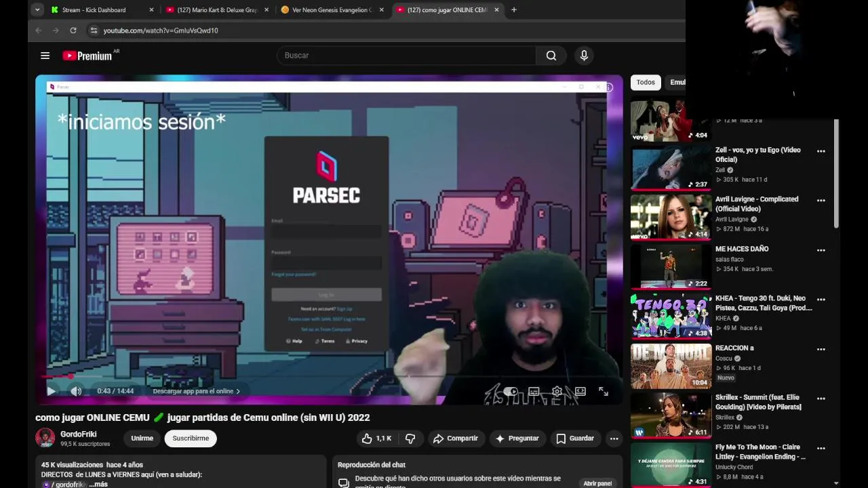Reload the page
Viewport: 868px width, 488px height.
[73, 30]
